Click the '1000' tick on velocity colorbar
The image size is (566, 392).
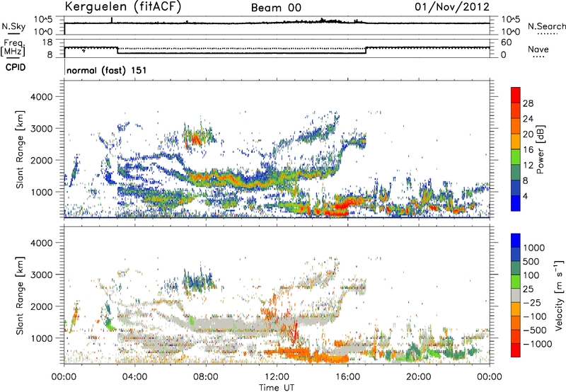534,248
